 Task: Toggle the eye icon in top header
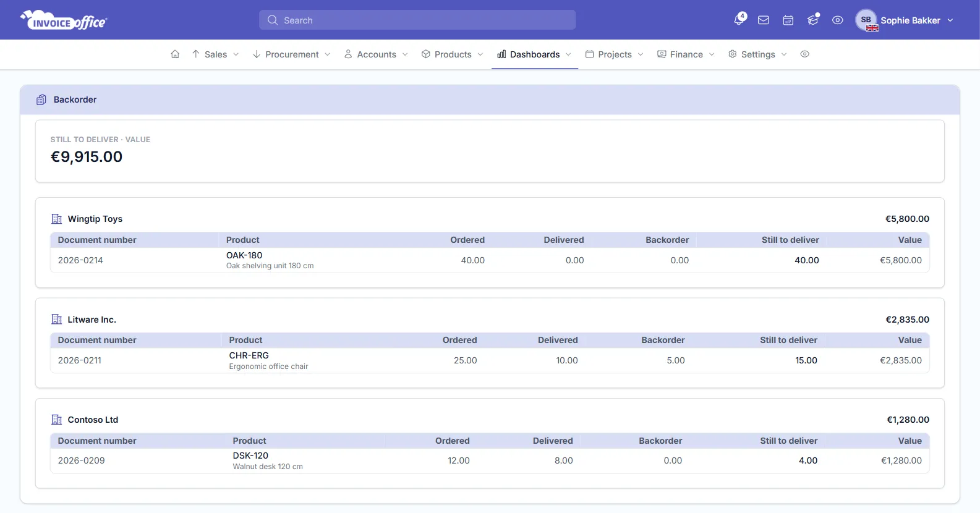838,20
